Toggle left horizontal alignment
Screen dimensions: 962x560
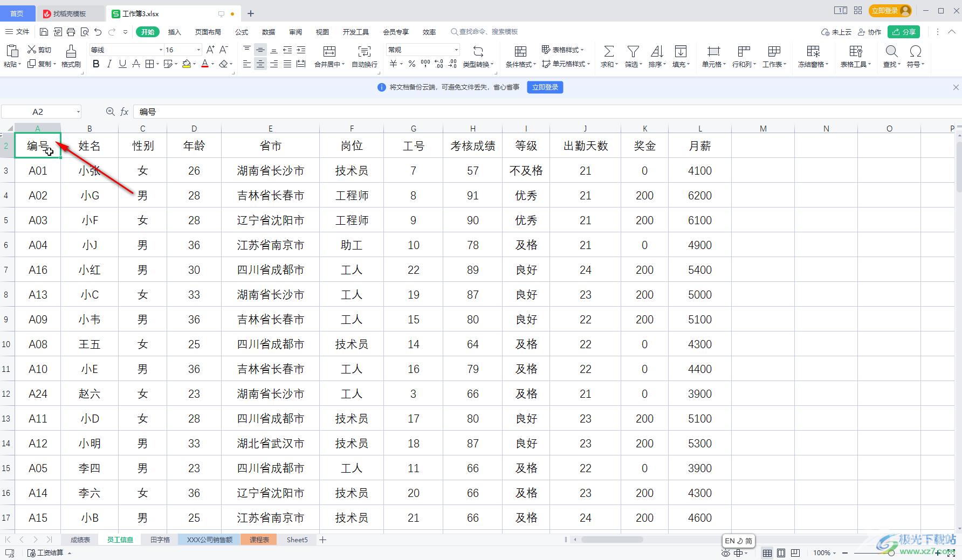246,64
